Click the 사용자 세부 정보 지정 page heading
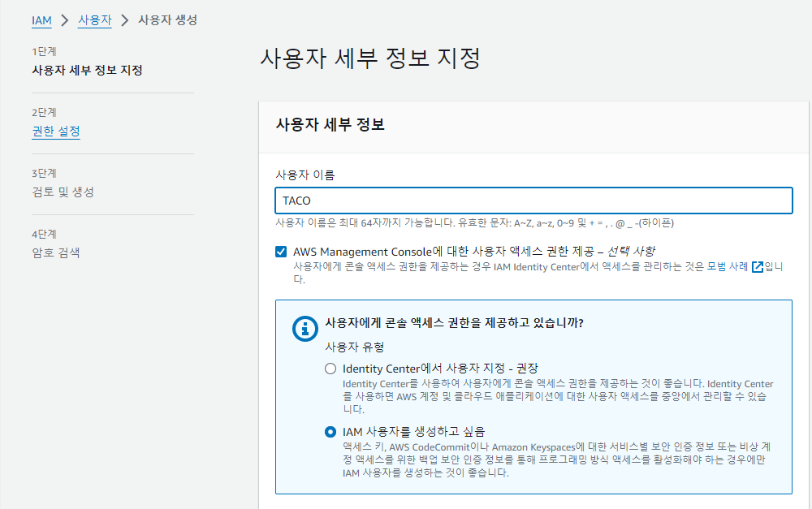Image resolution: width=812 pixels, height=509 pixels. click(x=370, y=58)
